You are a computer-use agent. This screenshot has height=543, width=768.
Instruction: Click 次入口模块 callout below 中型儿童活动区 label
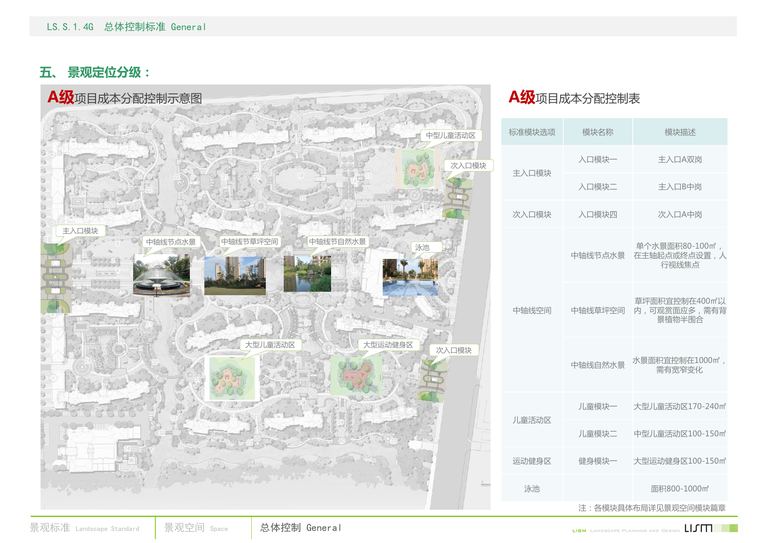[x=468, y=165]
